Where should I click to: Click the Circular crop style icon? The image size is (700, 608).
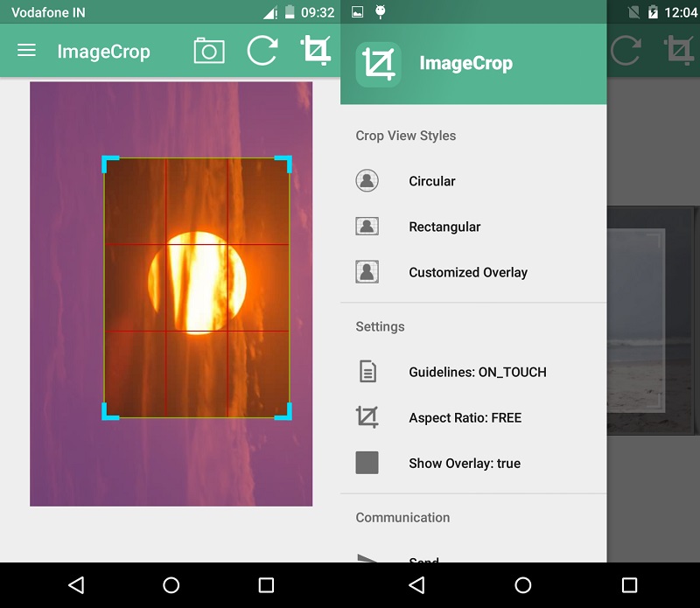[x=367, y=181]
